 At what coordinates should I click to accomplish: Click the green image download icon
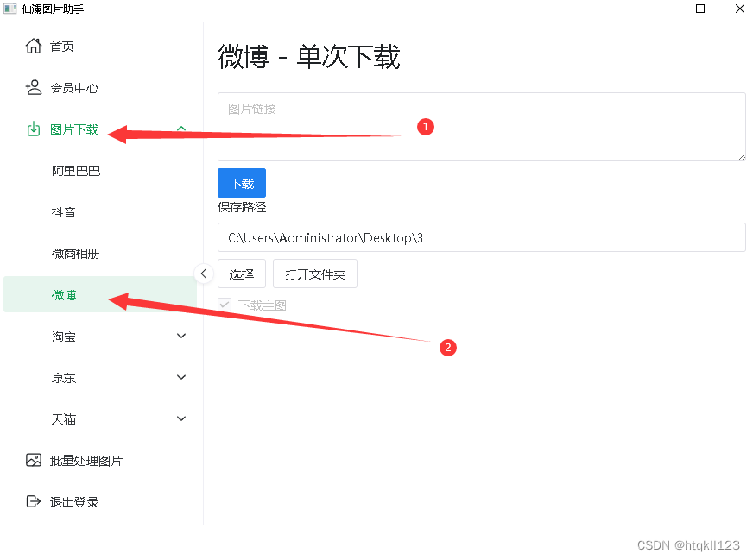click(x=33, y=129)
